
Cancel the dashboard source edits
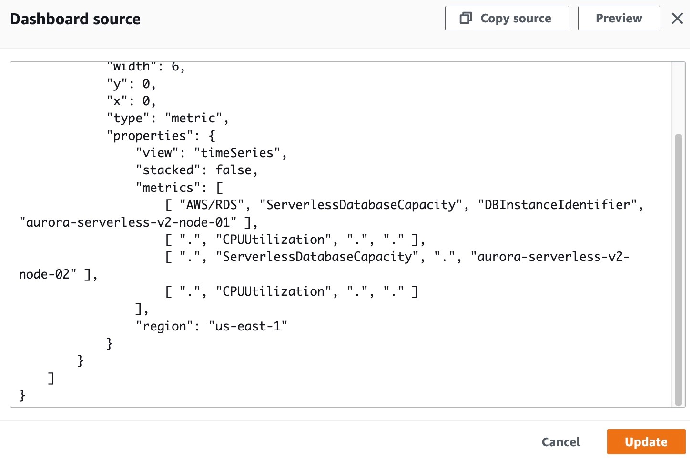click(560, 442)
